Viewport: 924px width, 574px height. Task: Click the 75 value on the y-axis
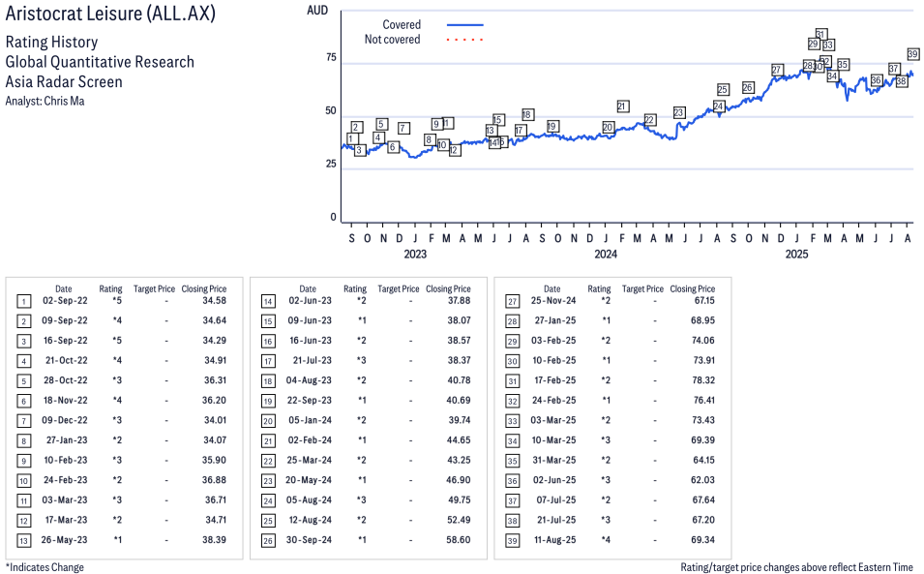pos(331,57)
